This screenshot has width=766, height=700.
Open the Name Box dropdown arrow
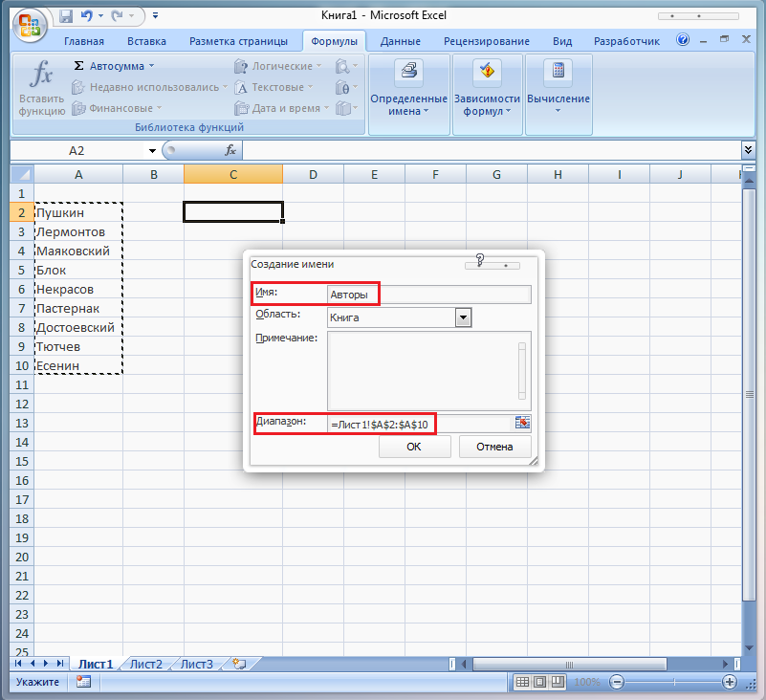click(152, 151)
